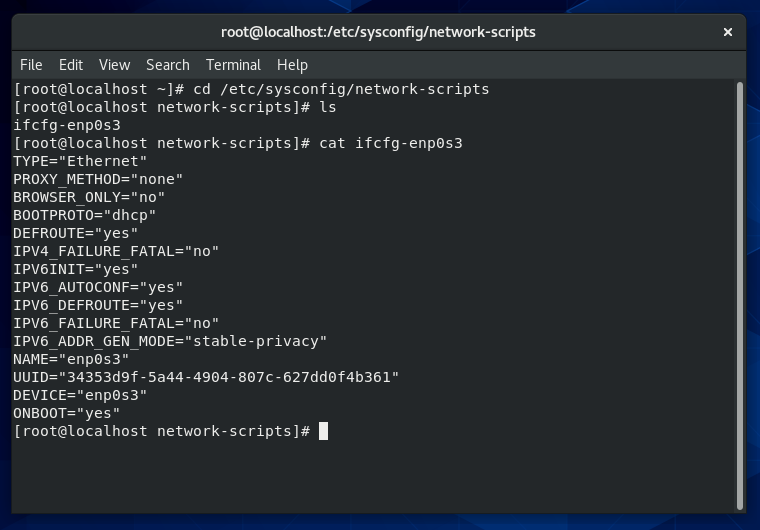Screen dimensions: 760x530
Task: Click the block cursor at the last prompt
Action: [x=323, y=431]
